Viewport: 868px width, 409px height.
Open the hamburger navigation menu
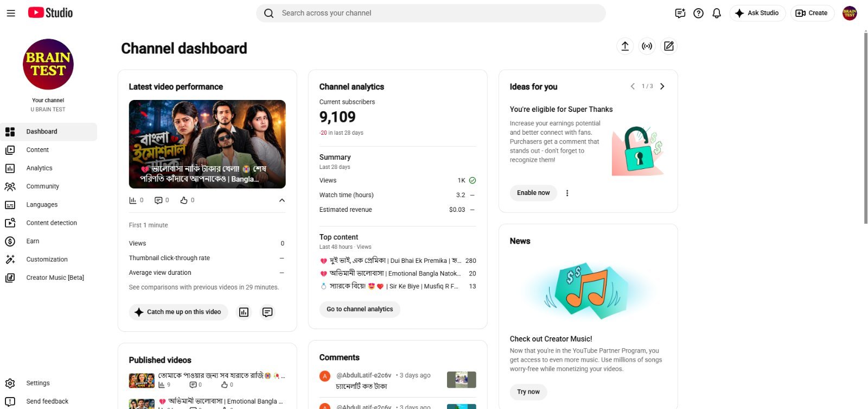11,13
